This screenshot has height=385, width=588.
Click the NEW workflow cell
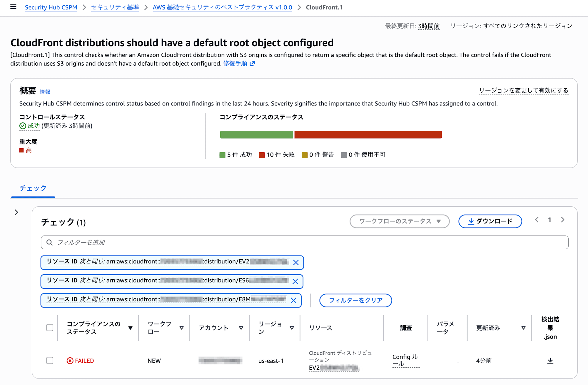154,361
